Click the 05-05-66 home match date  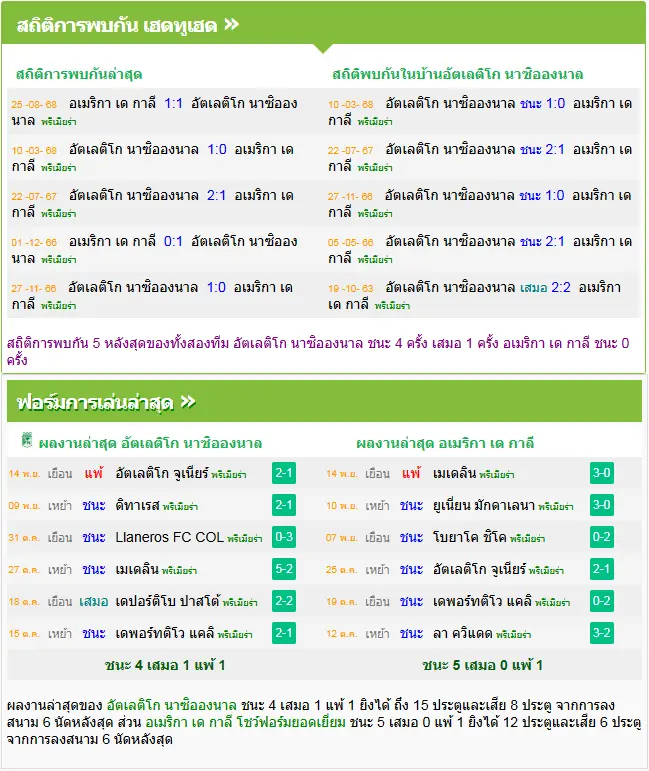(351, 242)
